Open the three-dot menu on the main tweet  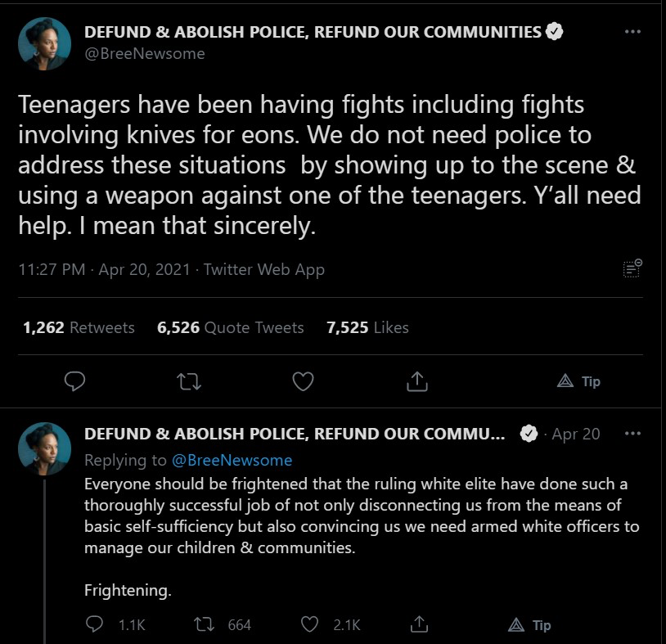pos(632,31)
